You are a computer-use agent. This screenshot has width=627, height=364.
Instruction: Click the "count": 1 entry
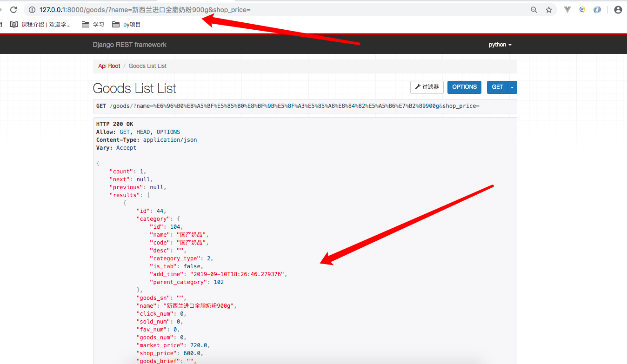pyautogui.click(x=128, y=172)
